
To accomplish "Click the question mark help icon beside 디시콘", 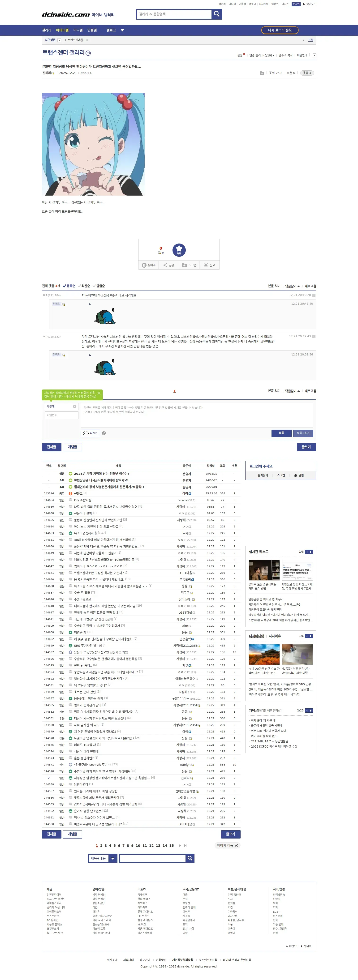I will pos(104,433).
